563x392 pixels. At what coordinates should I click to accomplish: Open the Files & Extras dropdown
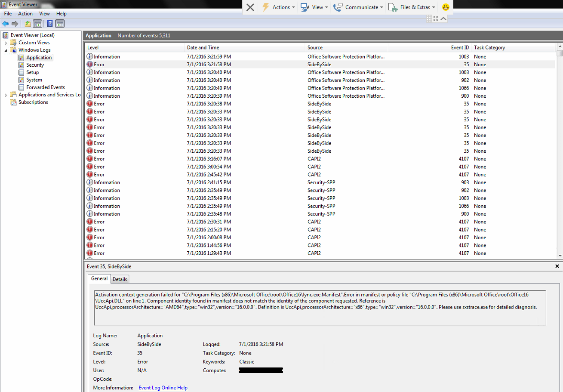[x=412, y=7]
